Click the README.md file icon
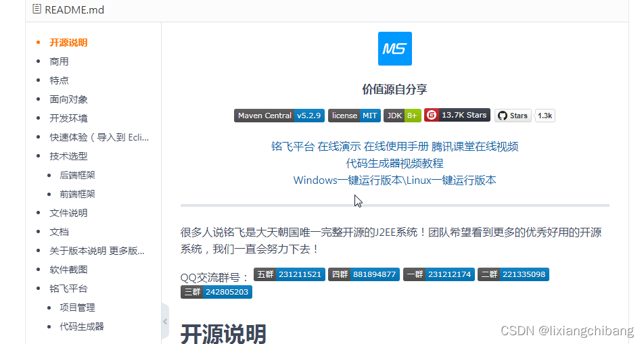Image resolution: width=644 pixels, height=344 pixels. 37,9
